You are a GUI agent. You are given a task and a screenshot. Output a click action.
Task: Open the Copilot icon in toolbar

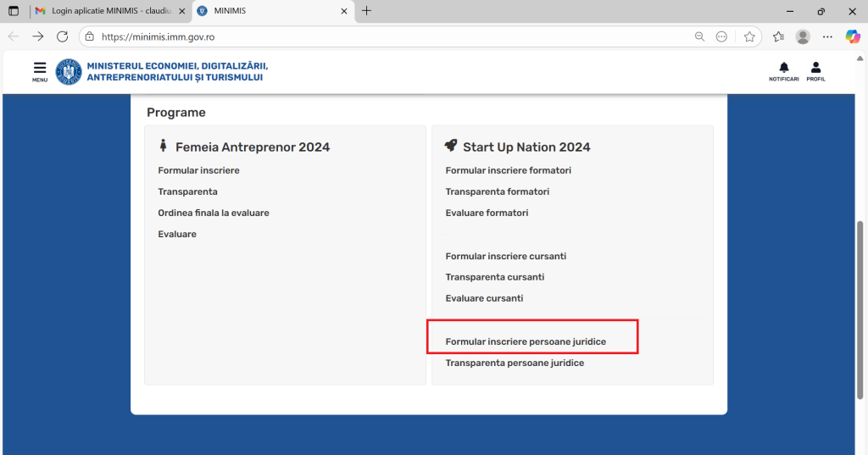(x=853, y=36)
